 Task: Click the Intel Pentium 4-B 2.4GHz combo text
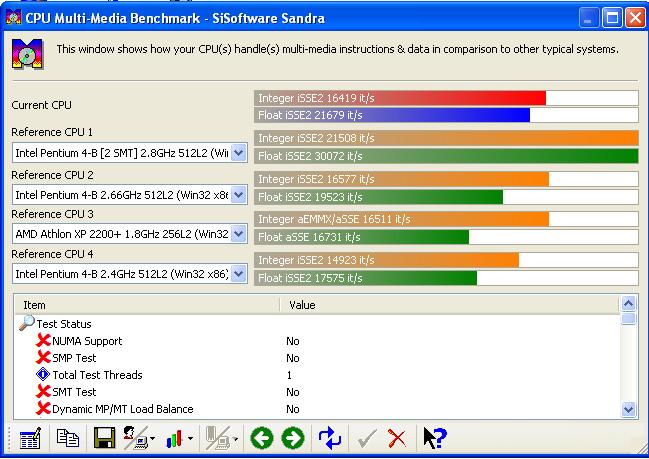pos(121,274)
